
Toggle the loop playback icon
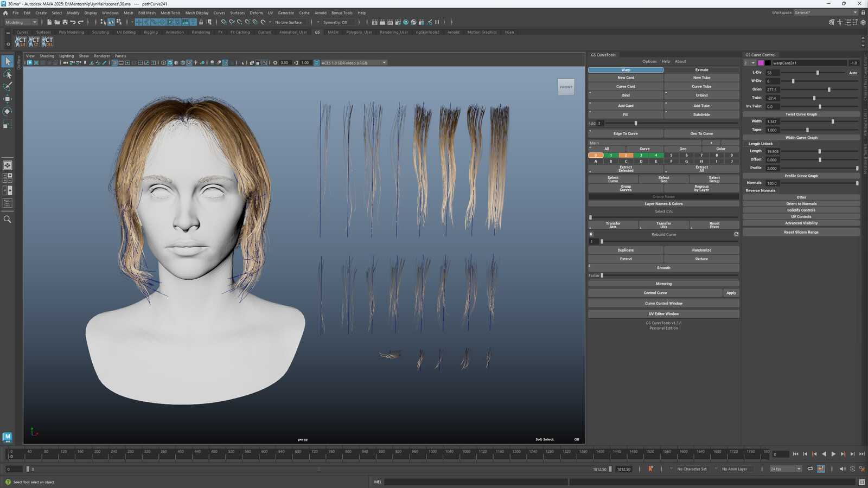coord(810,469)
